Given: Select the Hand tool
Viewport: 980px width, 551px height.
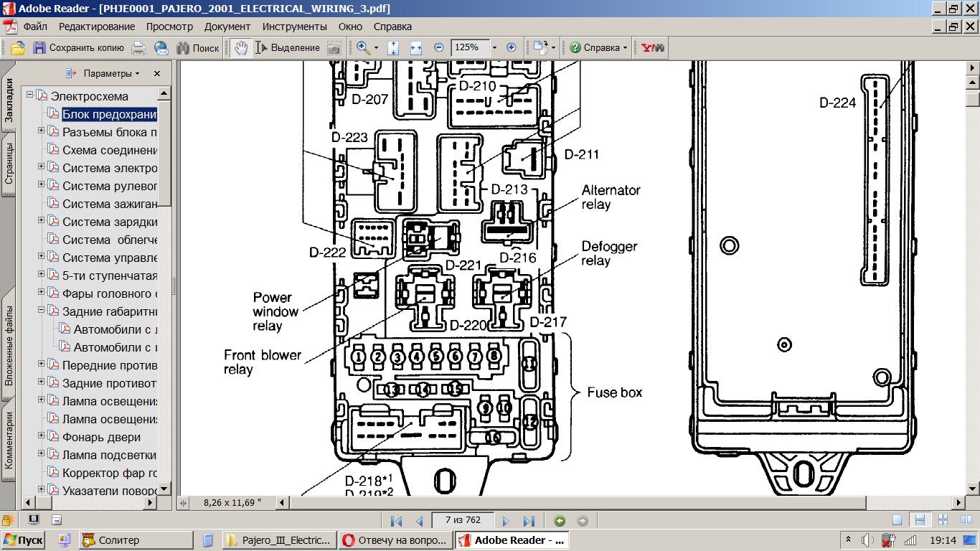Looking at the screenshot, I should pos(241,48).
